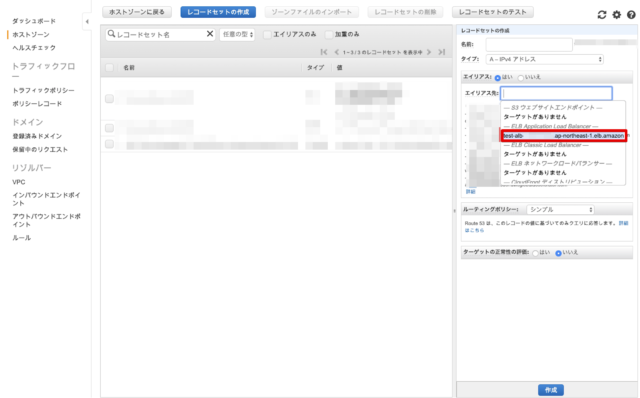Check the third record row checkbox
Image resolution: width=640 pixels, height=398 pixels.
tap(109, 144)
